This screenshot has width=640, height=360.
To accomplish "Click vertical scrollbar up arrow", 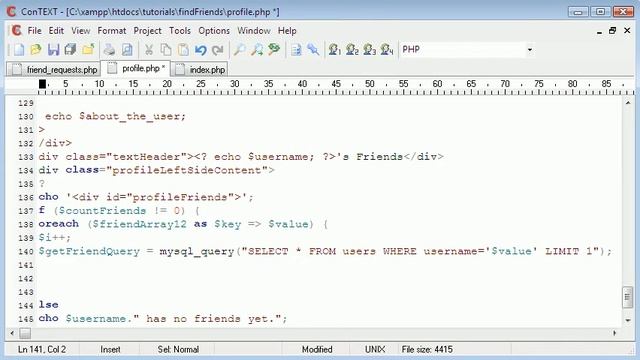I will pyautogui.click(x=628, y=103).
